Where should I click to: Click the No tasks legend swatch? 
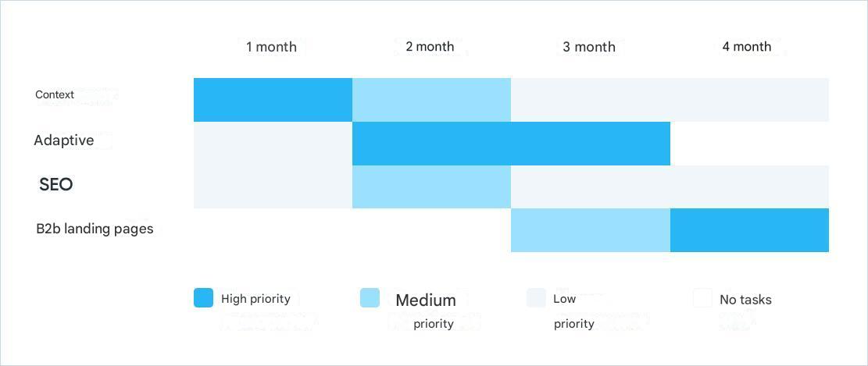(x=702, y=298)
